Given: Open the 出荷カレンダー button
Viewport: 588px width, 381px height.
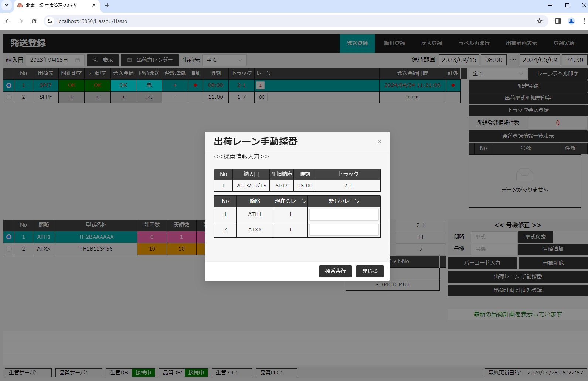Looking at the screenshot, I should [150, 60].
